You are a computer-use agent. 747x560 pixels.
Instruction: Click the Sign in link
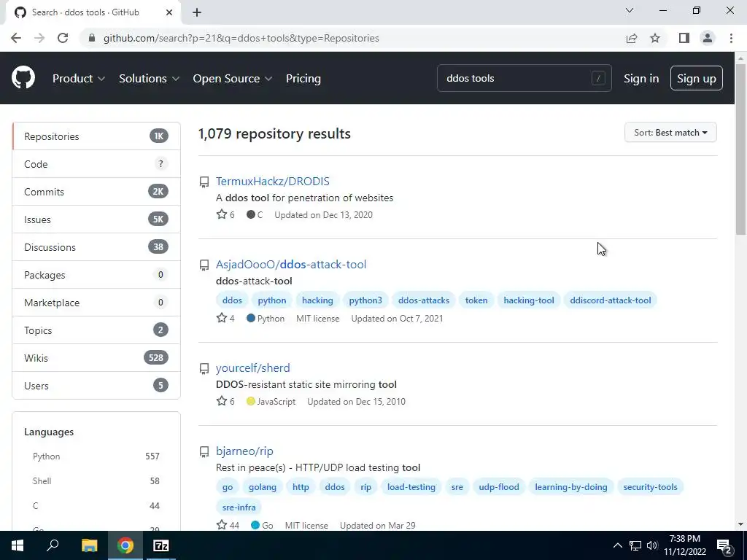(641, 79)
